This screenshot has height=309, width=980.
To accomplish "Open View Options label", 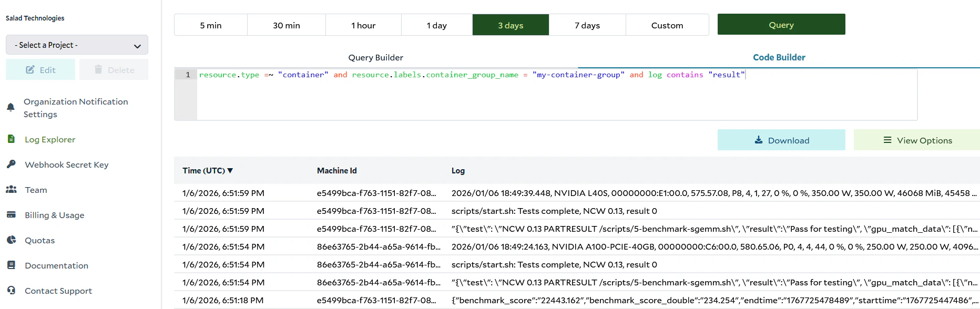I will pos(924,140).
